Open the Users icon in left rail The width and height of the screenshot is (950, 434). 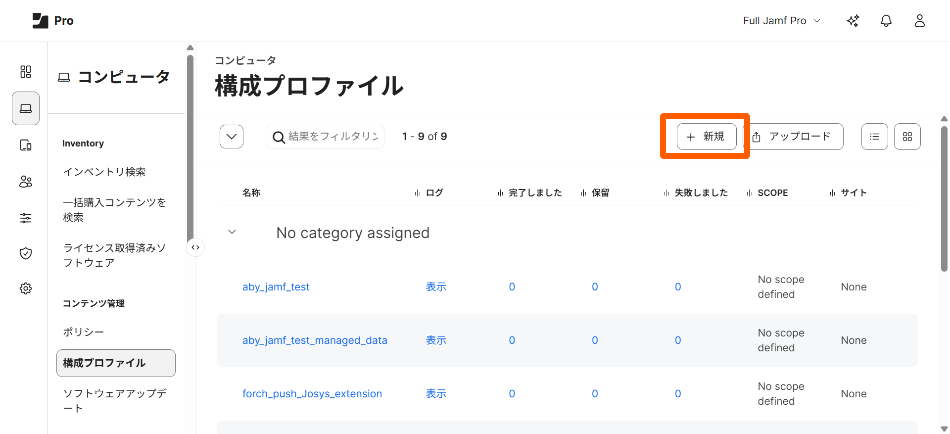[26, 181]
